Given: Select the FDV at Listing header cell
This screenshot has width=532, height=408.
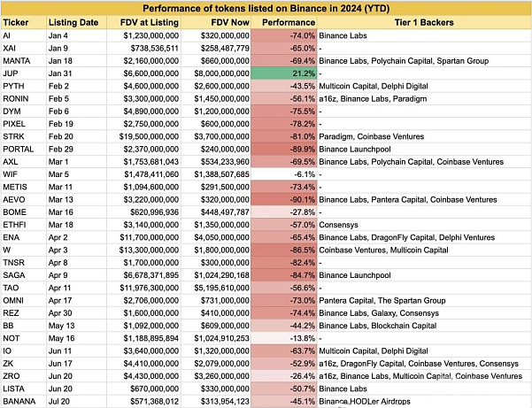Looking at the screenshot, I should click(x=143, y=22).
